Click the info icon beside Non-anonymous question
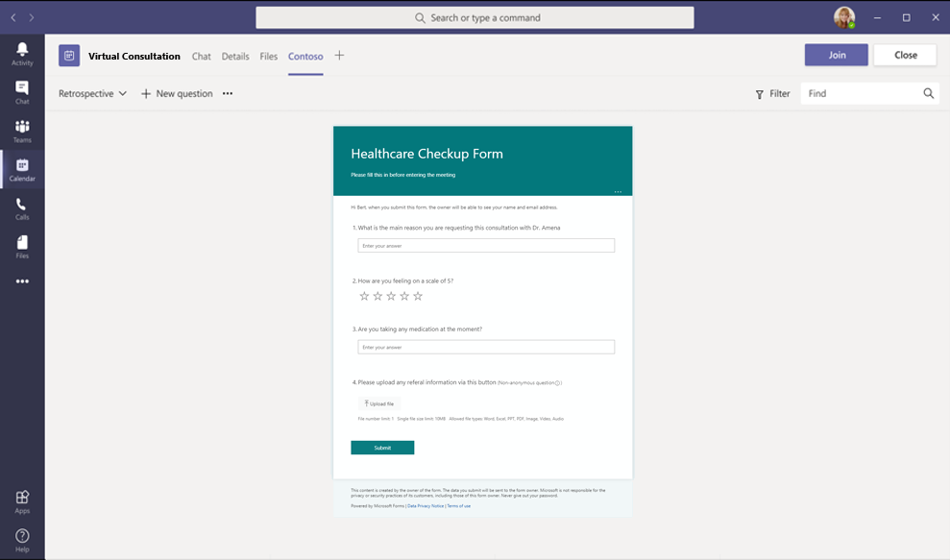The image size is (950, 560). (558, 383)
